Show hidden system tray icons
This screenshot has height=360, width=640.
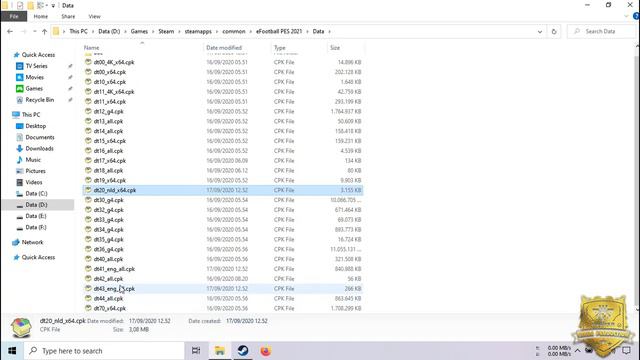click(x=578, y=351)
